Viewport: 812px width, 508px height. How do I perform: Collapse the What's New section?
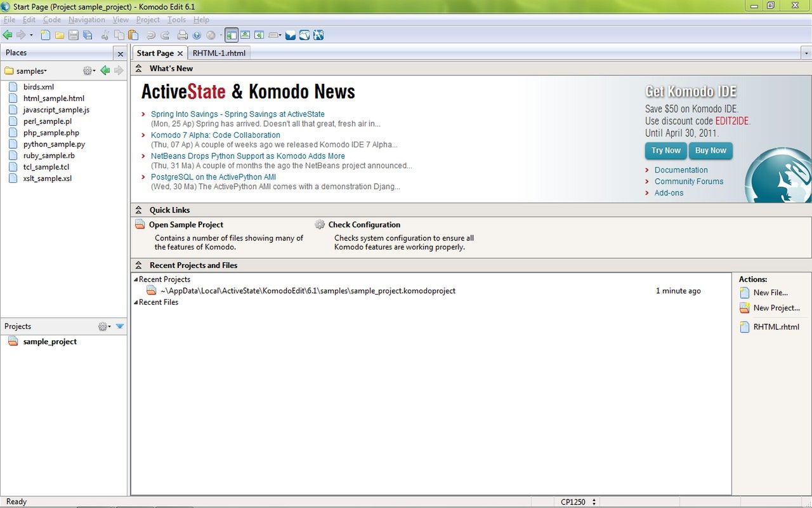pyautogui.click(x=139, y=69)
